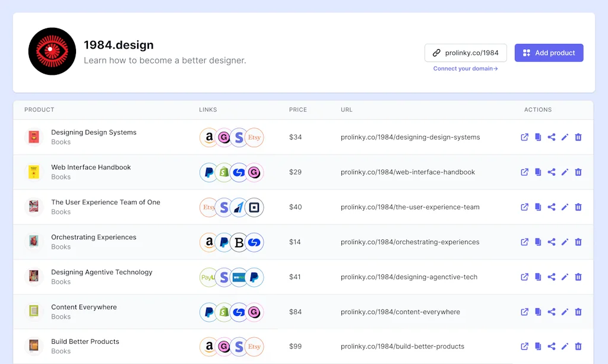The image size is (608, 364).
Task: Copy the link for Web Interface Handbook
Action: [538, 172]
